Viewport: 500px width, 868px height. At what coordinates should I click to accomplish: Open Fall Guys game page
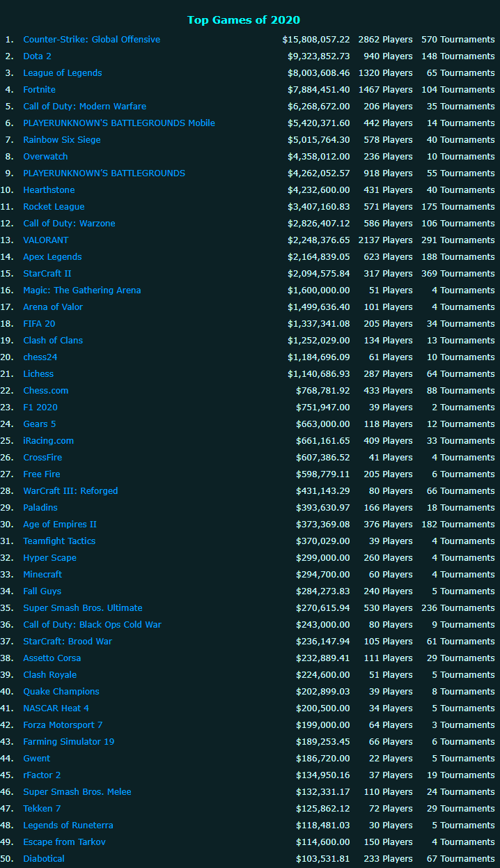pyautogui.click(x=42, y=591)
